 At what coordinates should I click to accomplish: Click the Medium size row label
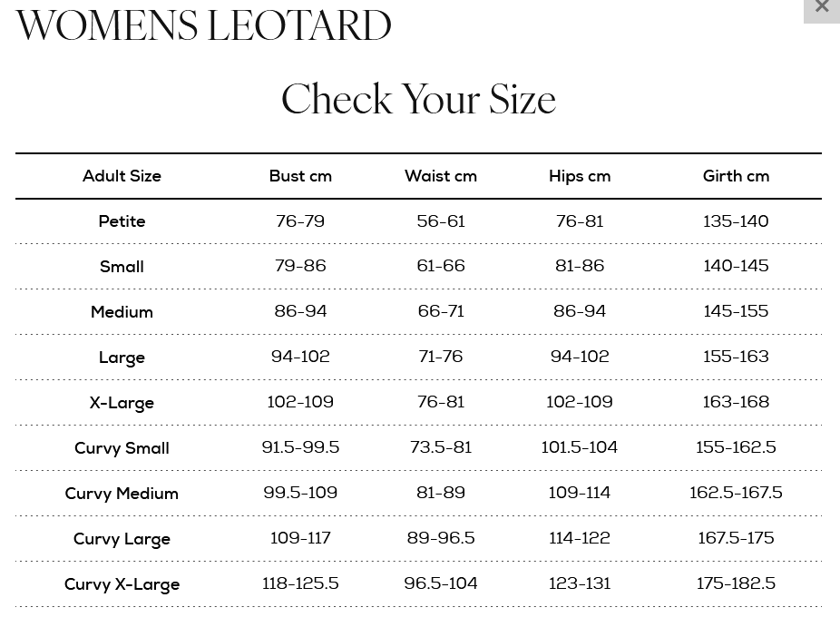pos(122,312)
